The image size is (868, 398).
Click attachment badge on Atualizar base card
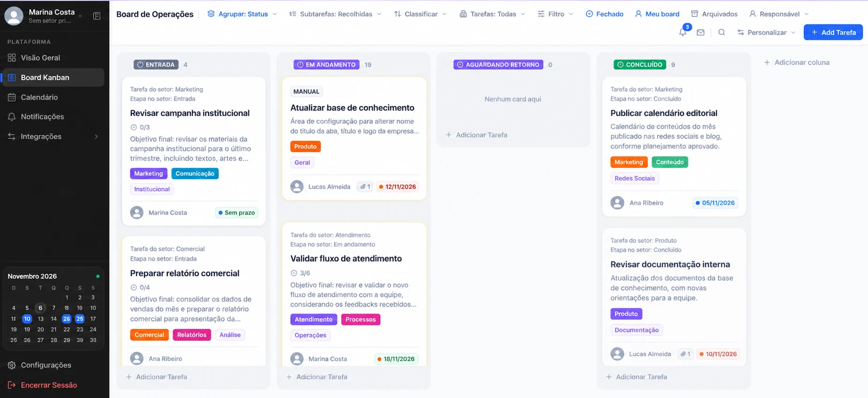(365, 187)
